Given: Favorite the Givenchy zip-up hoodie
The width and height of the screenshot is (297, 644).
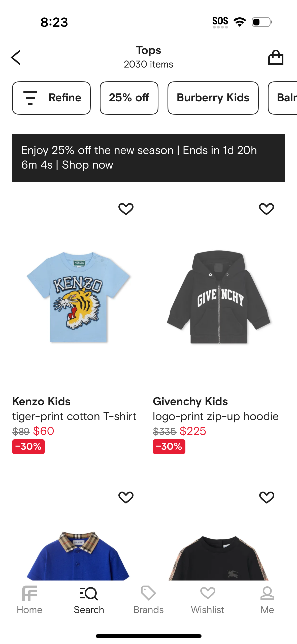Looking at the screenshot, I should pos(266,209).
